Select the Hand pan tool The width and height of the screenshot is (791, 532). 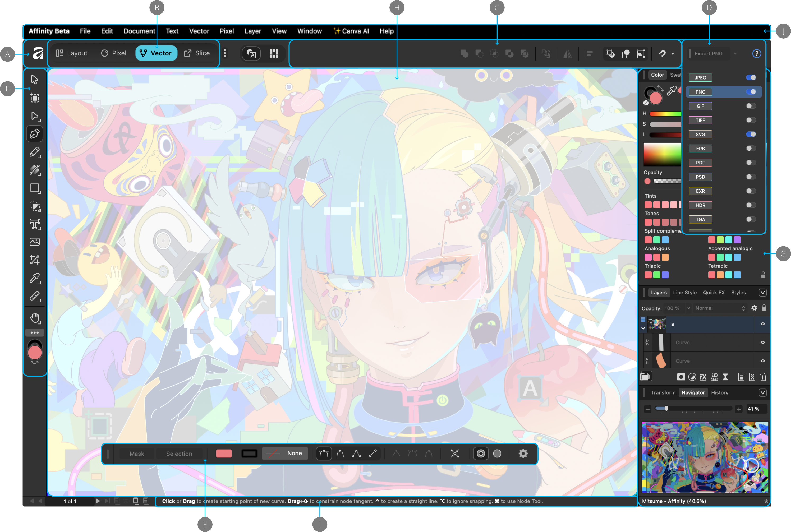pyautogui.click(x=35, y=318)
